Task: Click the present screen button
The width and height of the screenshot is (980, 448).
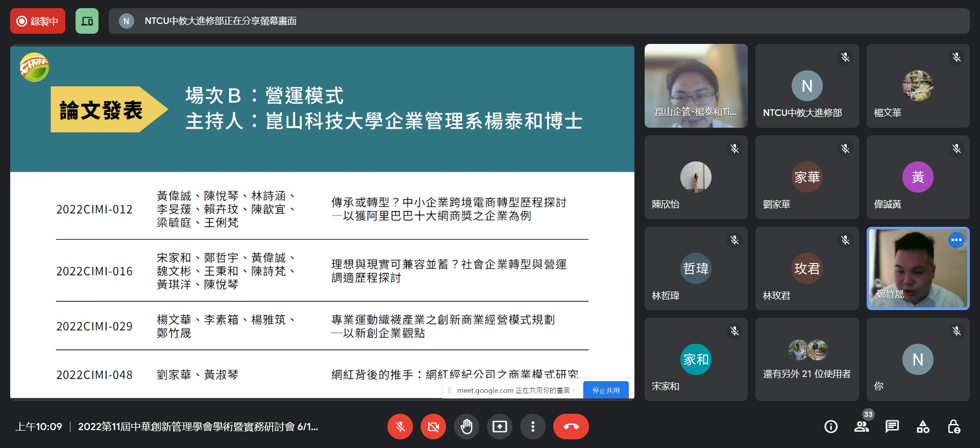Action: coord(500,427)
